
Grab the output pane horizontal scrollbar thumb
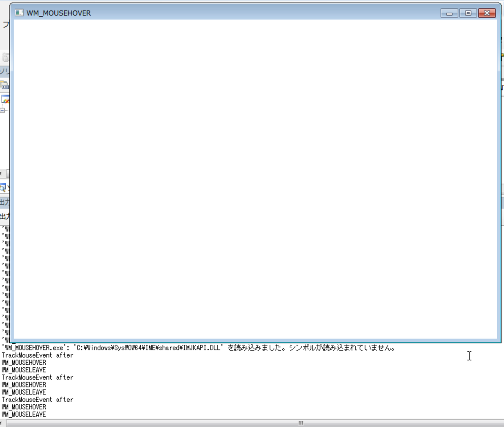coord(301,423)
